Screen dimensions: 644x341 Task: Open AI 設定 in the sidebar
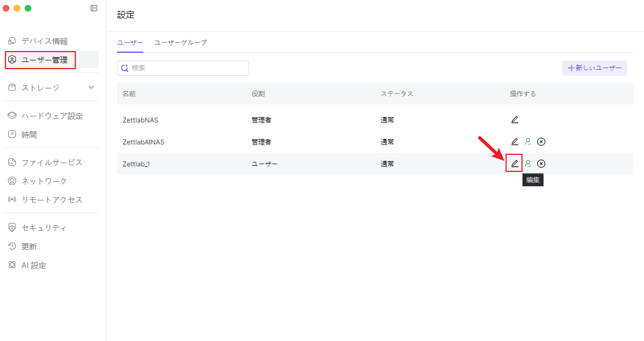click(x=34, y=265)
